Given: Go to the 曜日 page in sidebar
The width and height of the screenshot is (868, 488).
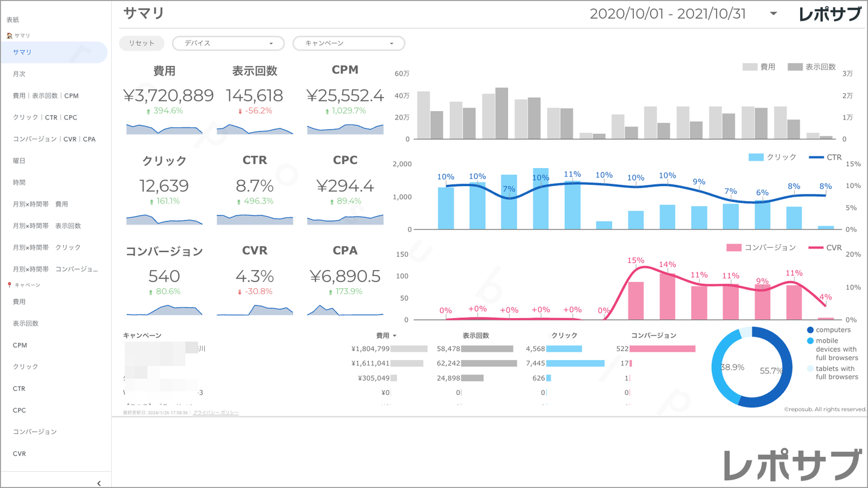Looking at the screenshot, I should tap(19, 161).
